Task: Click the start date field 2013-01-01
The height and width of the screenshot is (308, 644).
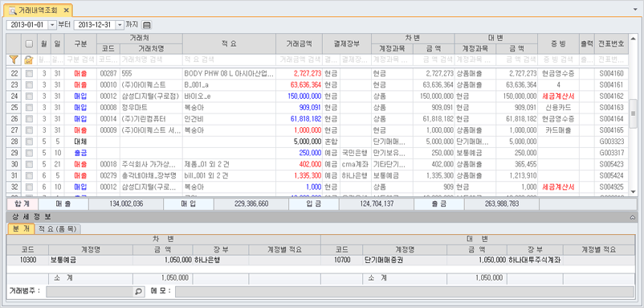Action: click(28, 25)
